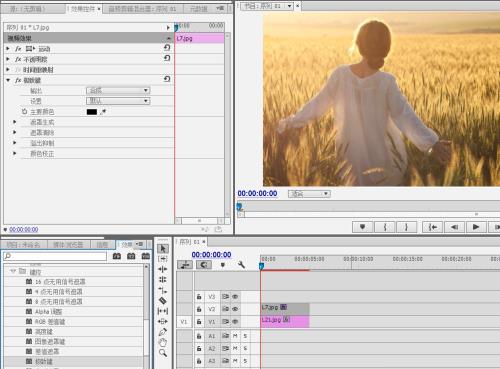Switch to the Project panel tab

23,245
